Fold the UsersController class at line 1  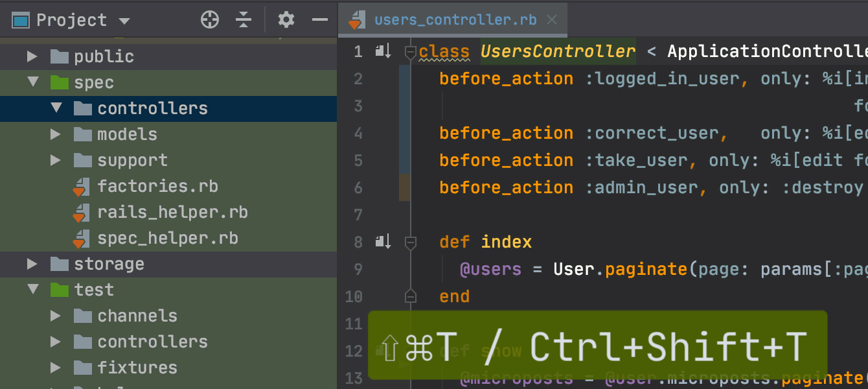pos(410,52)
